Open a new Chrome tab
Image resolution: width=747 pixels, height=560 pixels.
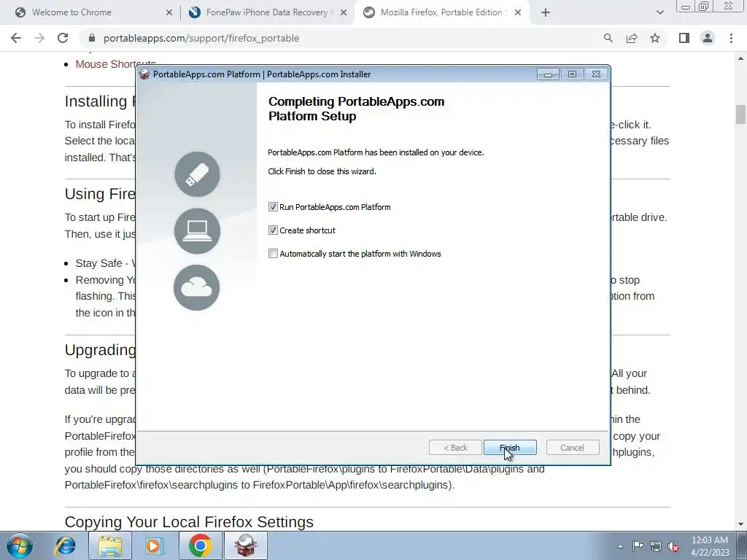546,12
